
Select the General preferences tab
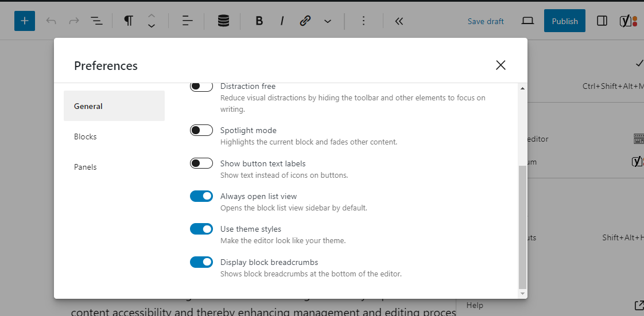click(x=114, y=106)
